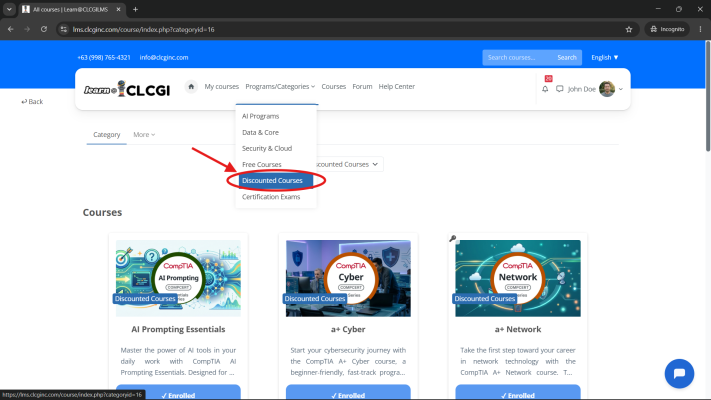
Task: Expand the Programs/Categories menu
Action: (x=280, y=87)
